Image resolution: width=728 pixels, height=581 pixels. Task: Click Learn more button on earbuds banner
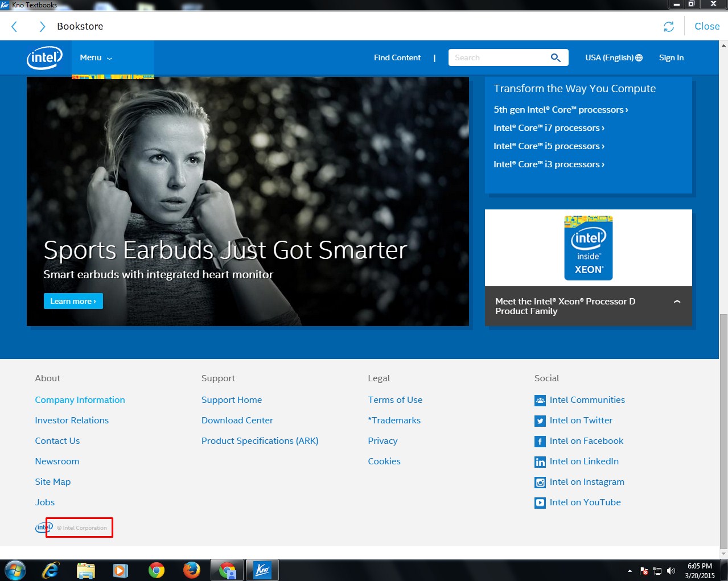click(x=73, y=301)
